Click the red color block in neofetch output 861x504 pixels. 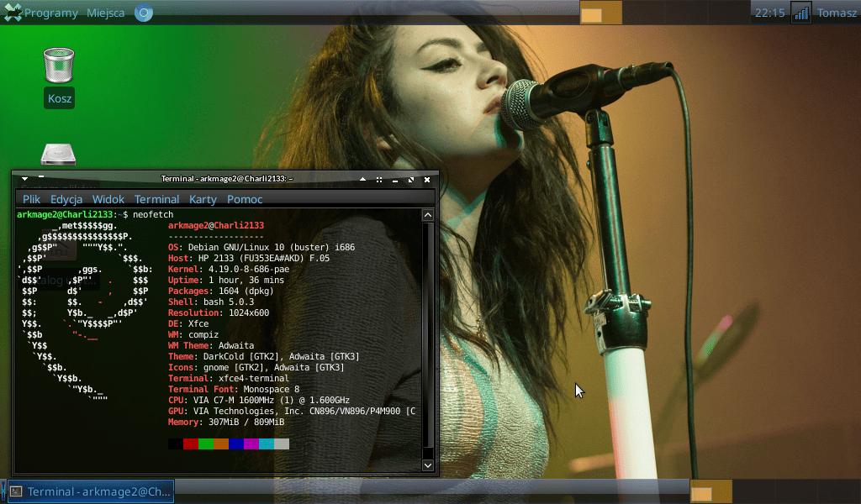(191, 444)
